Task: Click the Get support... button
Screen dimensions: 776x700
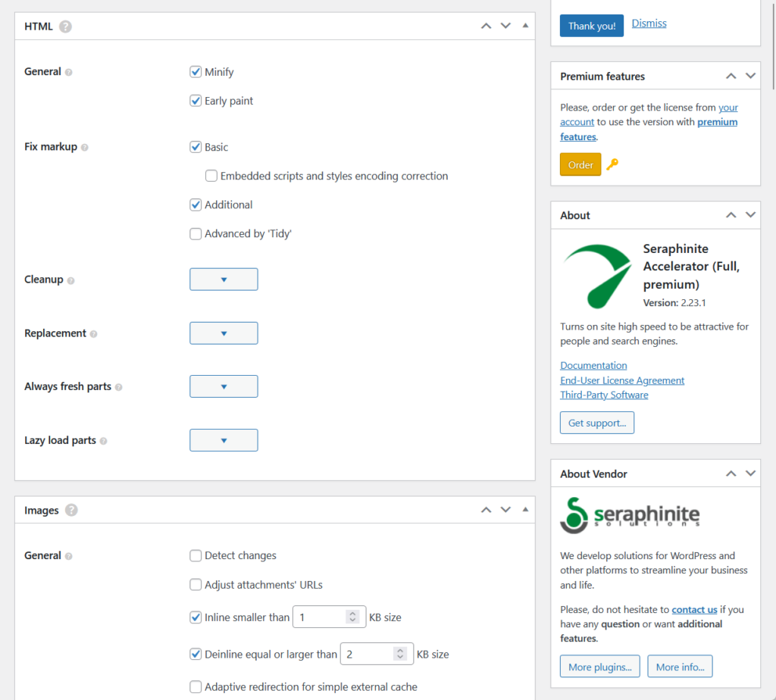Action: 597,423
